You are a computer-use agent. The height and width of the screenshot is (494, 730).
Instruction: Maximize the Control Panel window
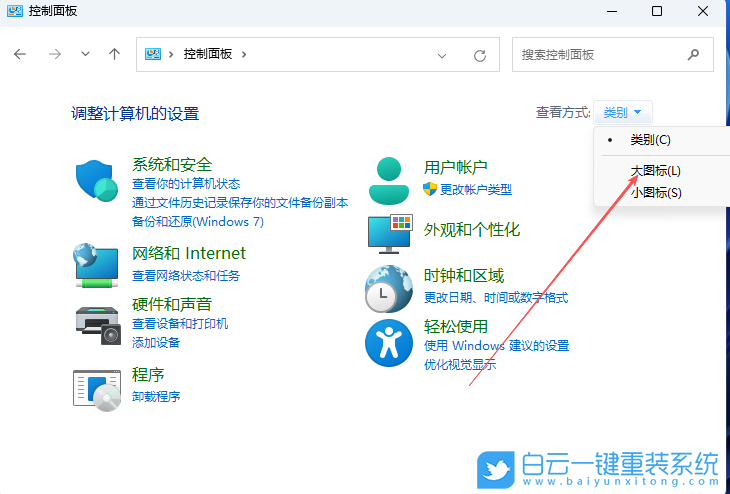coord(656,11)
